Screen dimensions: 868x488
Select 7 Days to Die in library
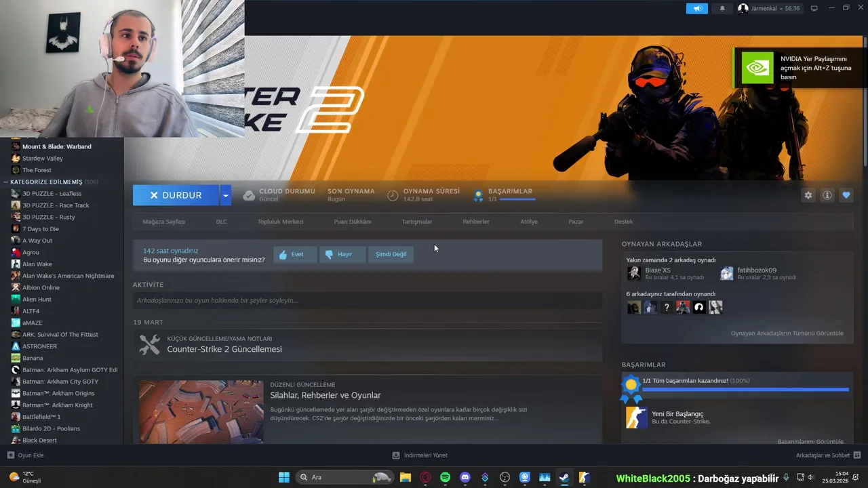pyautogui.click(x=40, y=229)
